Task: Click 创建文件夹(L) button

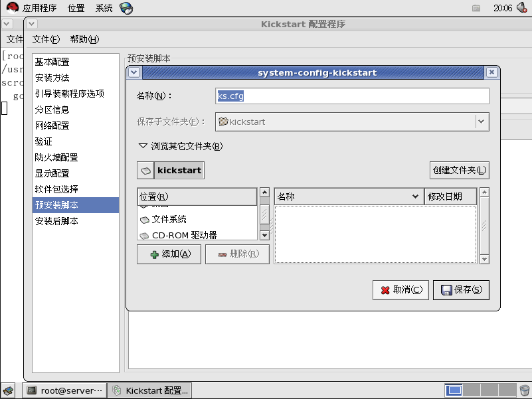Action: tap(460, 171)
